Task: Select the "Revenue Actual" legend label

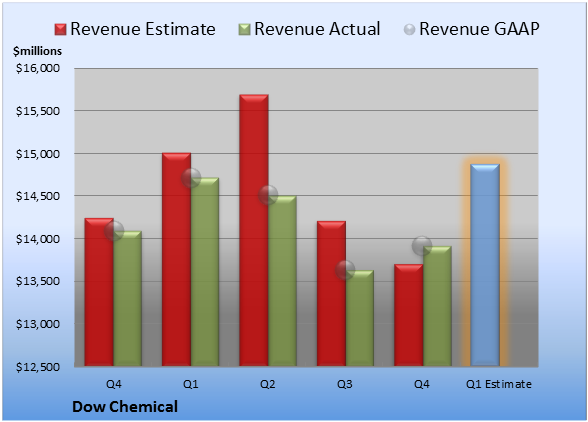Action: point(317,29)
